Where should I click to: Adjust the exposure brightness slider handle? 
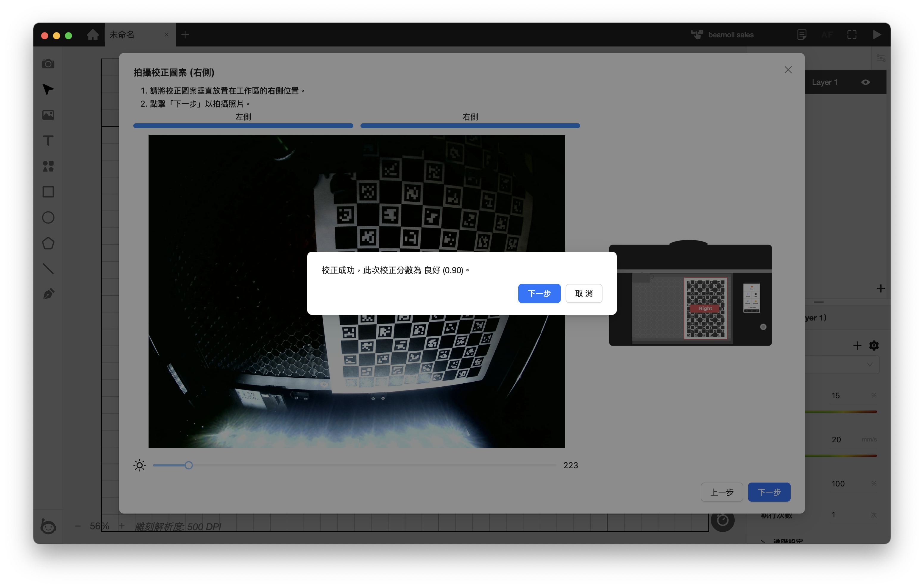pyautogui.click(x=188, y=465)
